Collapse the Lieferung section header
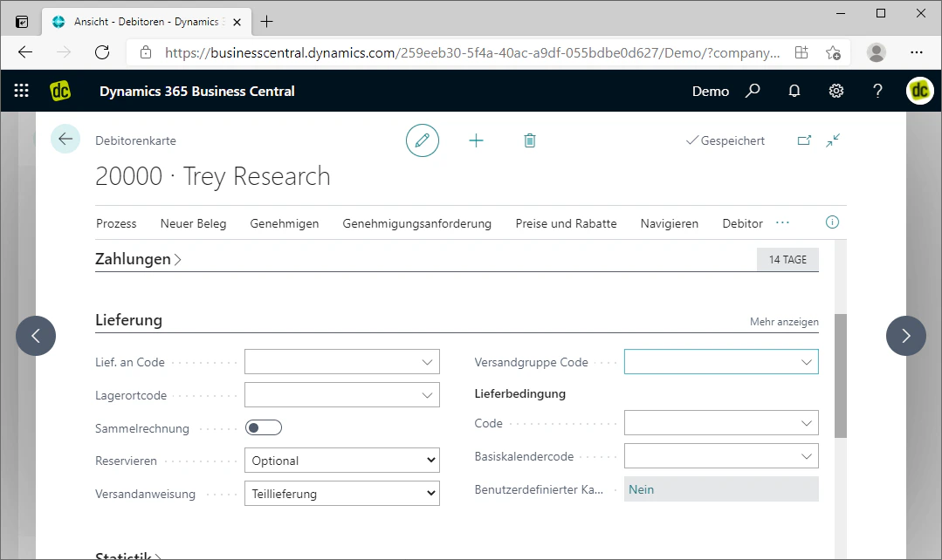The width and height of the screenshot is (942, 560). (x=128, y=320)
